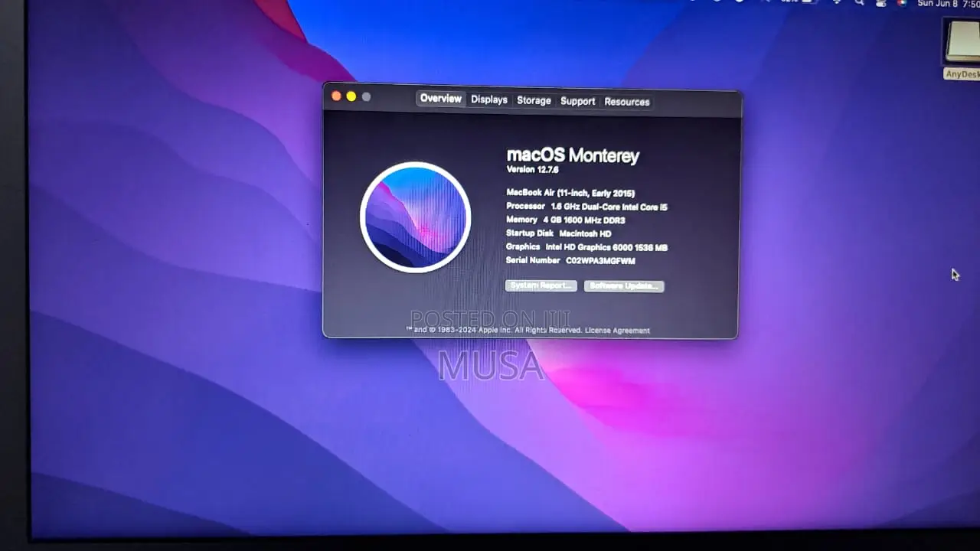The width and height of the screenshot is (980, 551).
Task: Click the Sun Jun 8 menu bar clock
Action: [949, 3]
